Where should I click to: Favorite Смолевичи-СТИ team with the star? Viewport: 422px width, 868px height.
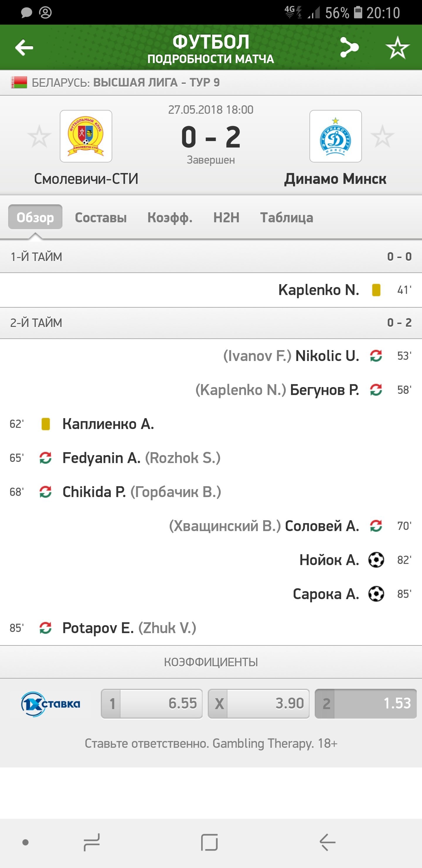coord(39,136)
